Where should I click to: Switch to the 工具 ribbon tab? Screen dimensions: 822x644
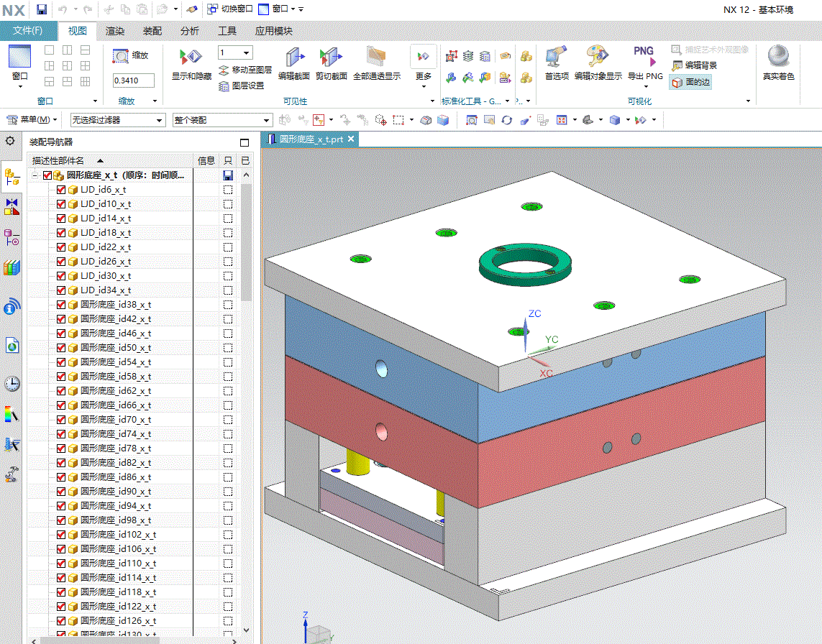(x=227, y=31)
